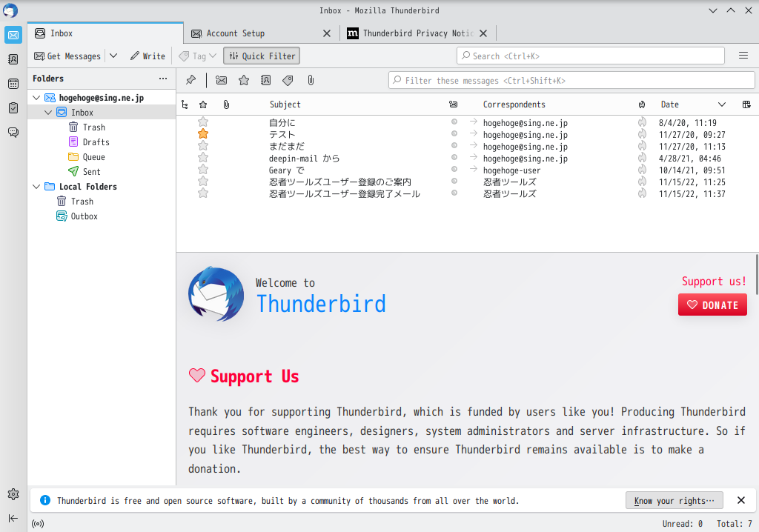Open the Address Book space

click(x=13, y=59)
